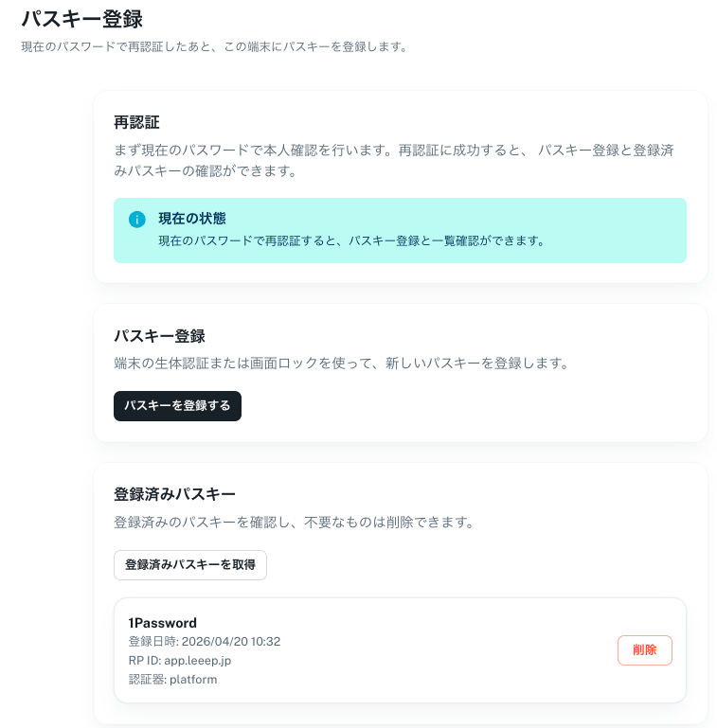Click the description mentioning 生体認証または画面ロック
717x728 pixels.
coord(342,364)
